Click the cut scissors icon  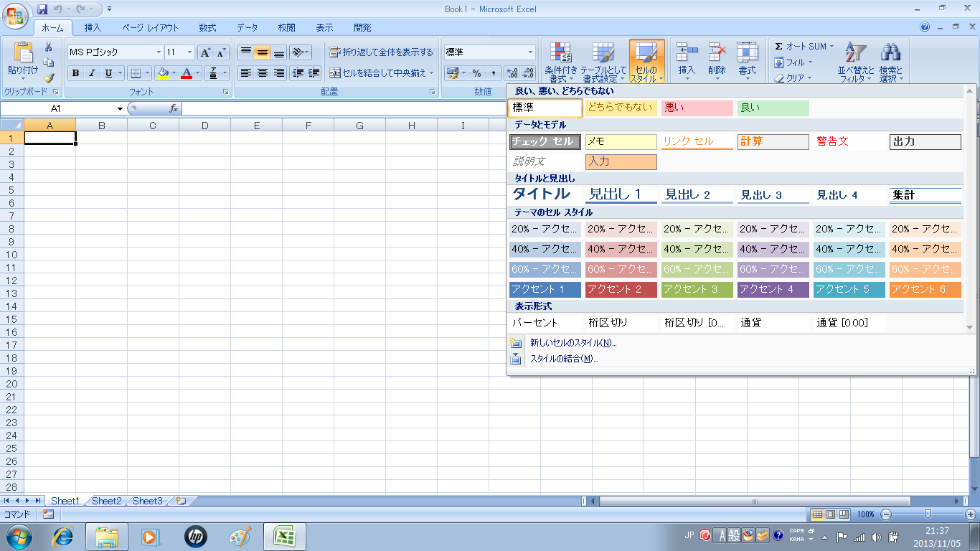coord(49,47)
